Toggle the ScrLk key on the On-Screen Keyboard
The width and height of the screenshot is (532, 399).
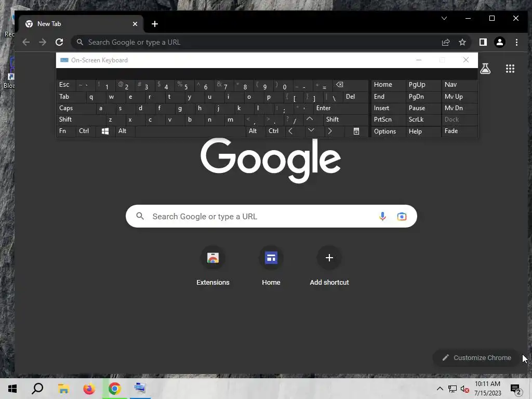(423, 119)
